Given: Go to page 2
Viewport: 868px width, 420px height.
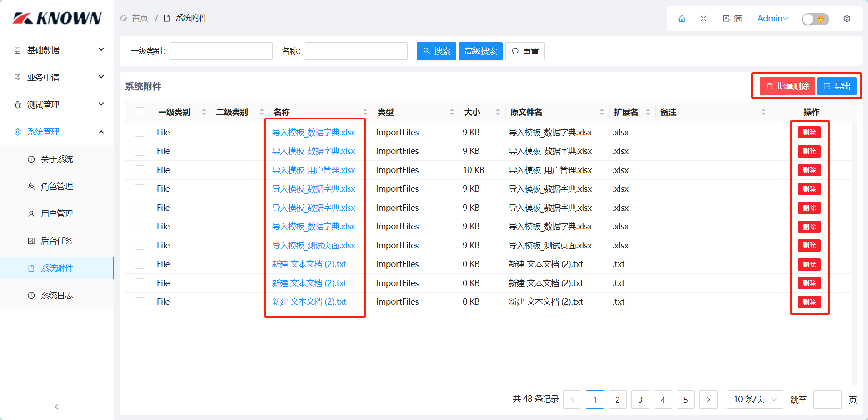Looking at the screenshot, I should click(618, 400).
